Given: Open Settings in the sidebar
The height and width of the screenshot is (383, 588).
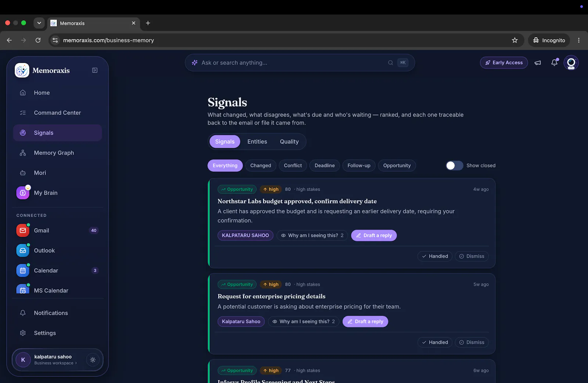Looking at the screenshot, I should [x=58, y=333].
